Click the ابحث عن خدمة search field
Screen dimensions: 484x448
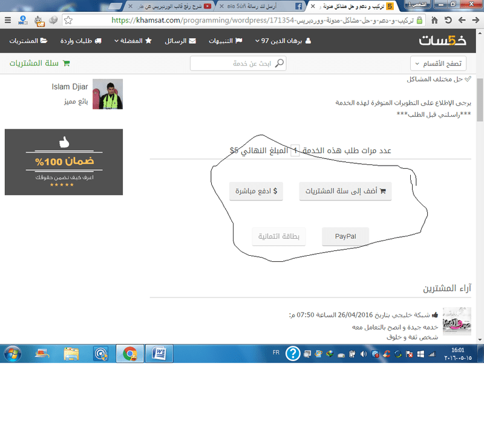click(238, 63)
